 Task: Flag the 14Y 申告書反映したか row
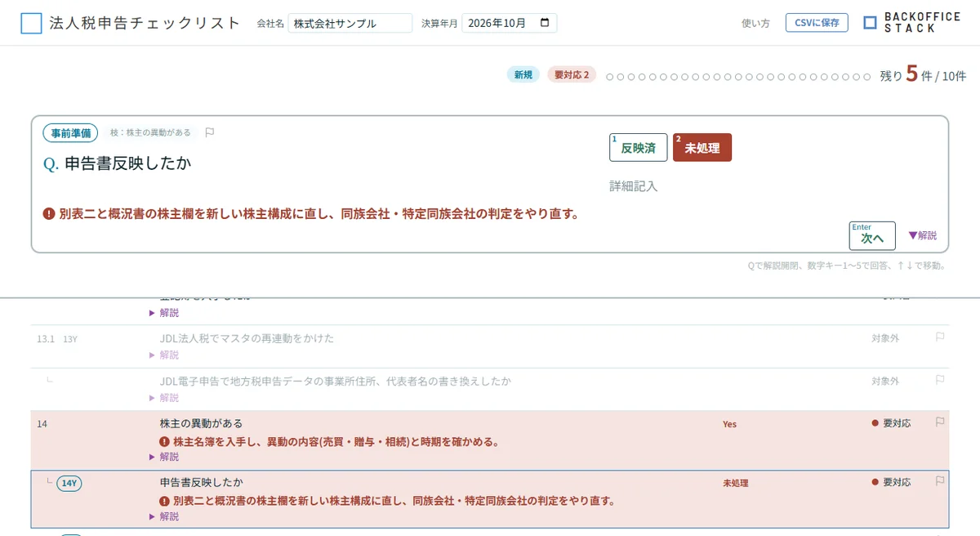coord(940,481)
